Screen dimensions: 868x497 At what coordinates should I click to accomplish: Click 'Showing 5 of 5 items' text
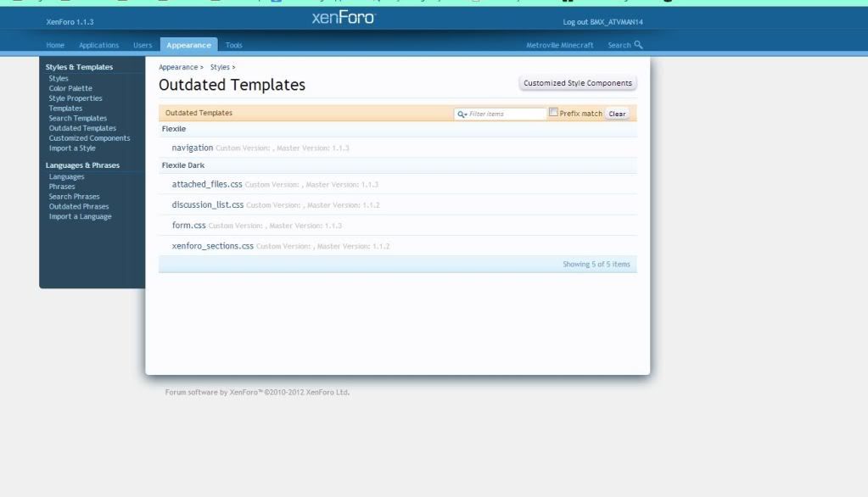pyautogui.click(x=596, y=265)
